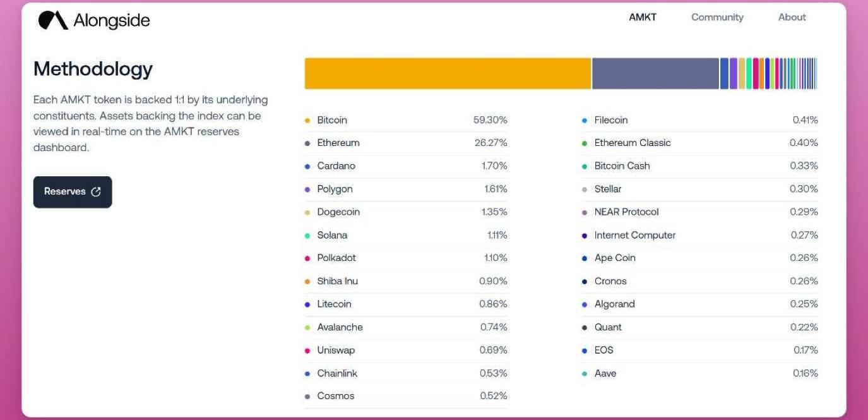868x420 pixels.
Task: Click the blue dot beside Filecoin
Action: click(x=585, y=120)
